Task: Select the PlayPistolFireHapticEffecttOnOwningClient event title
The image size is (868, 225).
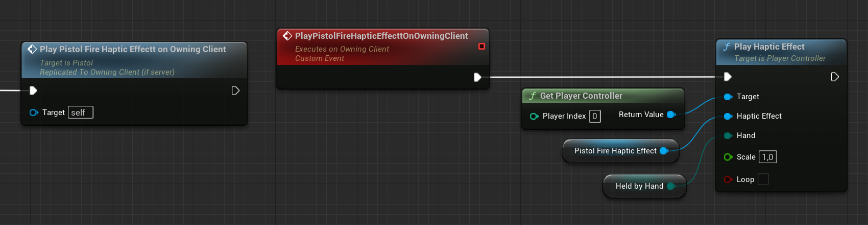Action: coord(381,36)
